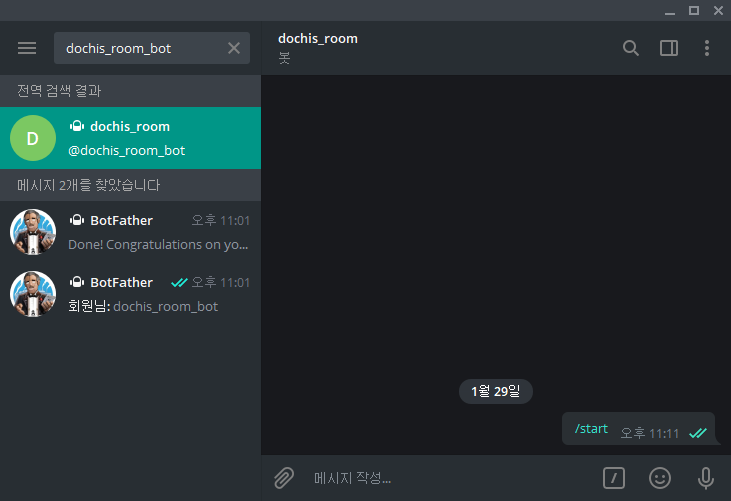Image resolution: width=731 pixels, height=501 pixels.
Task: Click the bot icon next to dochis_room
Action: [77, 126]
